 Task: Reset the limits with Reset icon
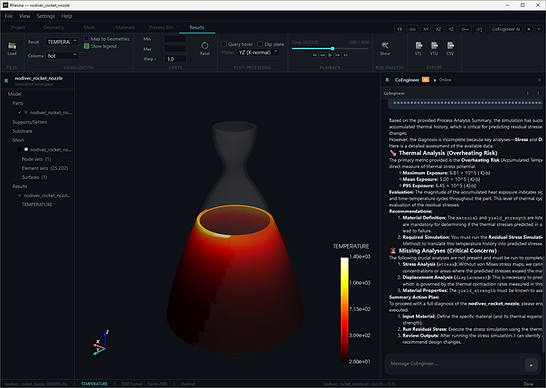coord(205,48)
